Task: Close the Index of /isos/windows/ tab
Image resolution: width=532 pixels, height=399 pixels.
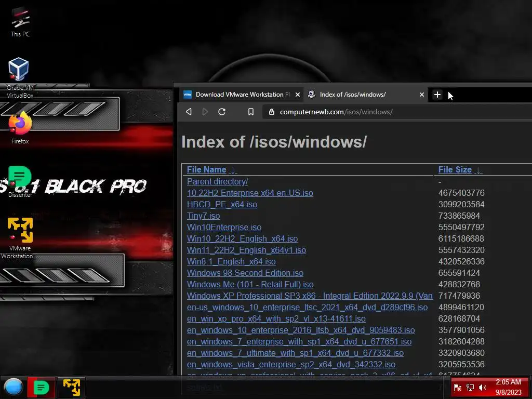Action: (x=422, y=95)
